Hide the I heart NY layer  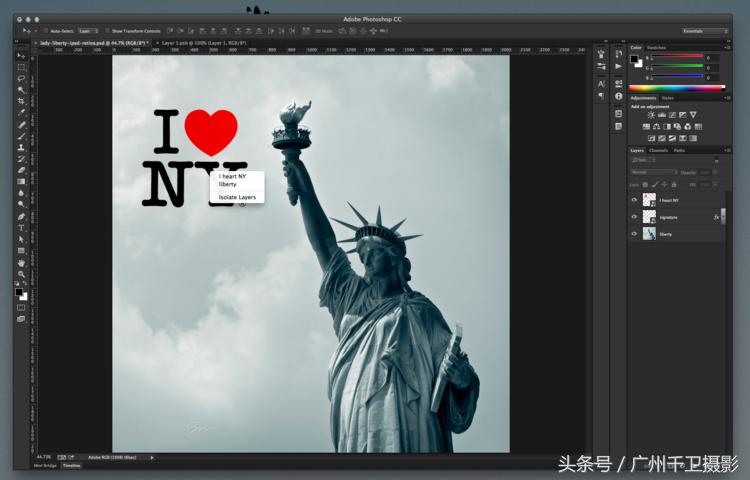(x=634, y=200)
